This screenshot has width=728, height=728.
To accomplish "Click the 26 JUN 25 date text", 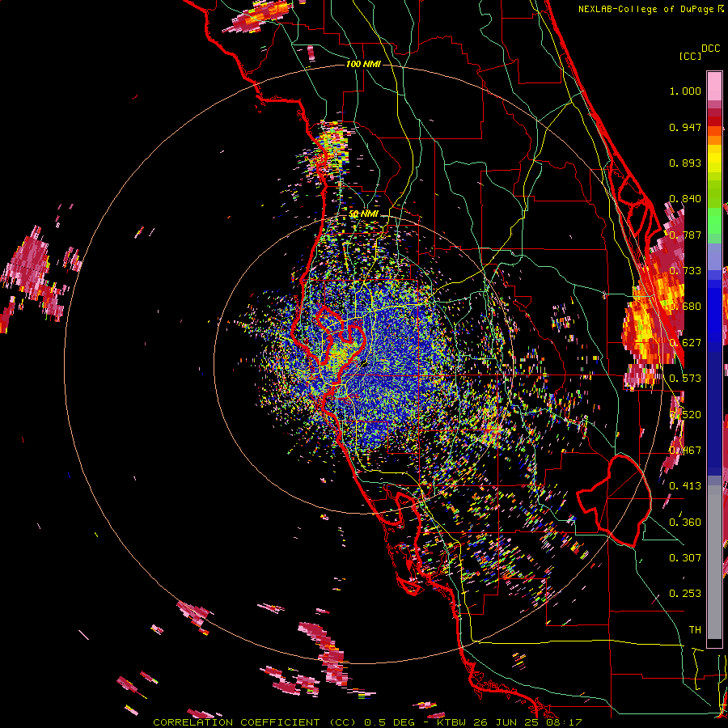I will tap(508, 722).
